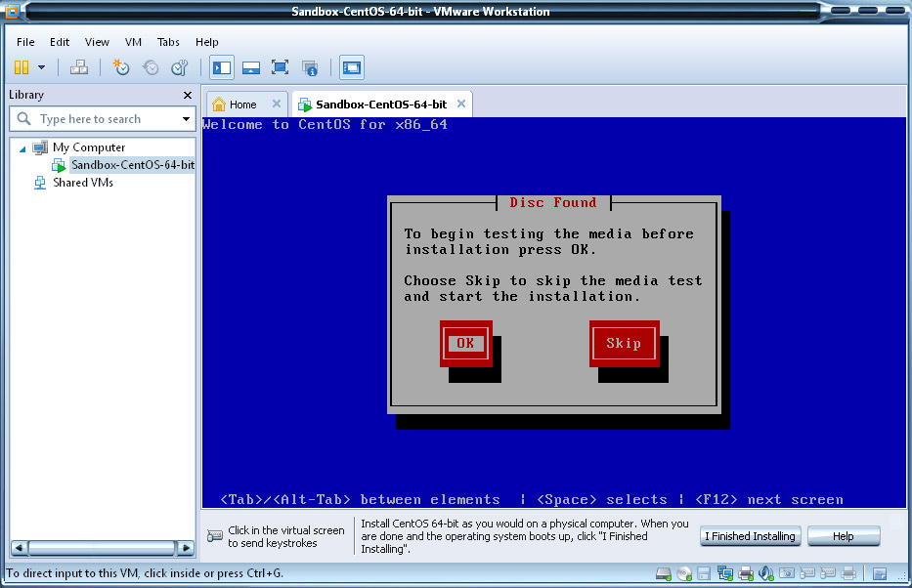This screenshot has height=588, width=912.
Task: Click Skip to skip the media test
Action: click(624, 344)
